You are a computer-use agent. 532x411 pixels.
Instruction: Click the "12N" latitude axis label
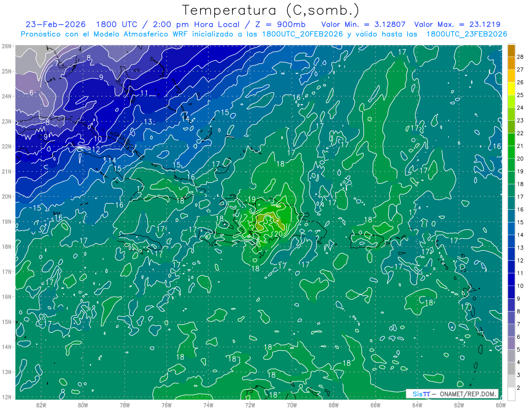(x=7, y=397)
